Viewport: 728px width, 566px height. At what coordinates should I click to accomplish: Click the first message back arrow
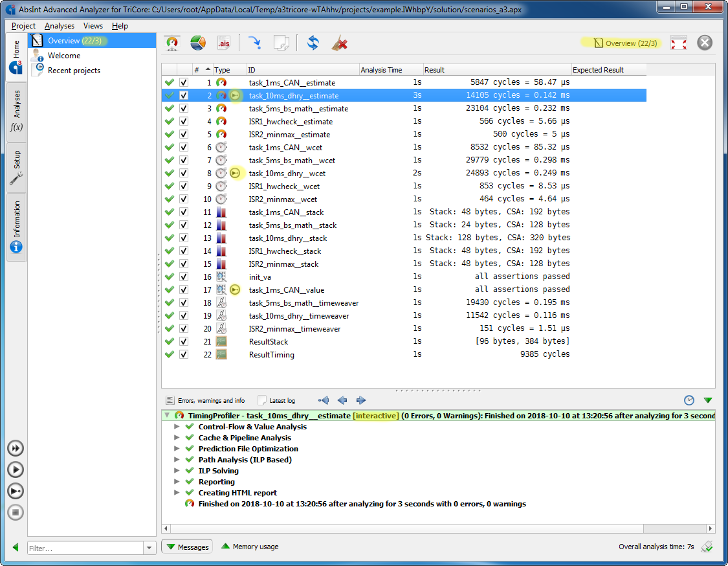[324, 400]
